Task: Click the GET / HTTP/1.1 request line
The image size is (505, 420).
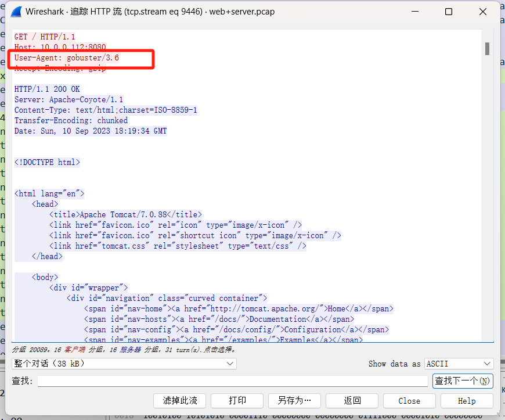Action: (x=45, y=37)
